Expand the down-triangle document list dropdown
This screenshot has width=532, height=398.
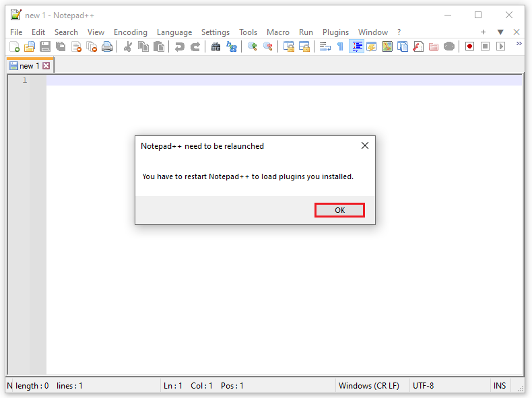pyautogui.click(x=500, y=32)
